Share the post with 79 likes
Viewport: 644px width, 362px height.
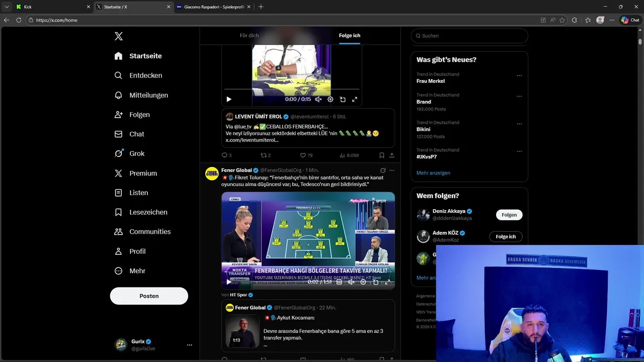click(x=392, y=155)
